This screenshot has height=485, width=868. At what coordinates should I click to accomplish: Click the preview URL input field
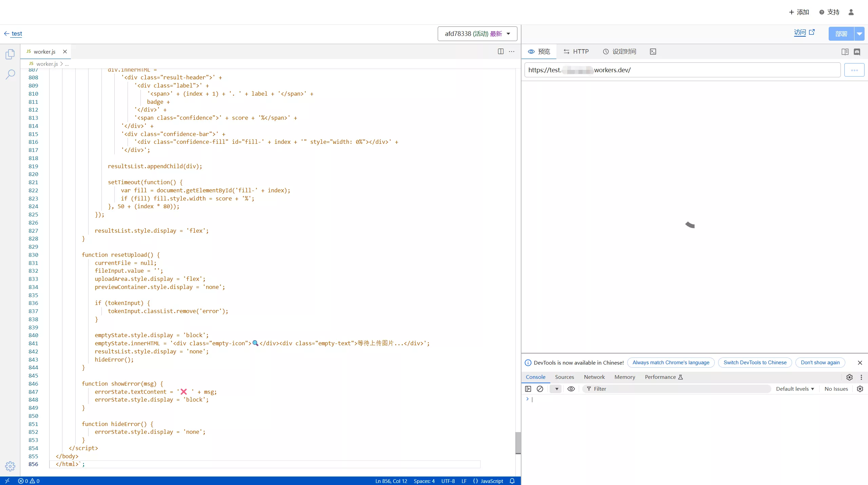(x=678, y=70)
